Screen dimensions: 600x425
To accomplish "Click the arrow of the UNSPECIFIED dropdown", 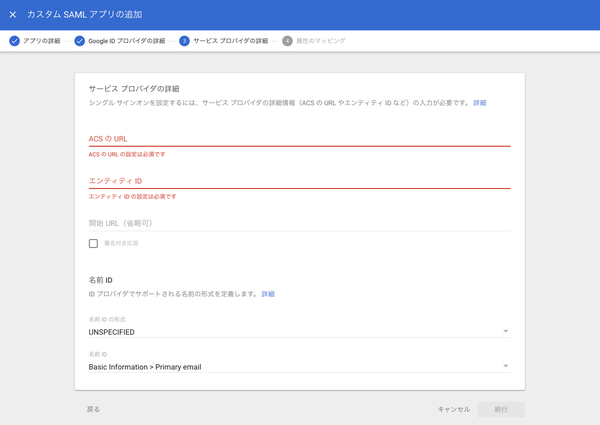I will click(505, 331).
